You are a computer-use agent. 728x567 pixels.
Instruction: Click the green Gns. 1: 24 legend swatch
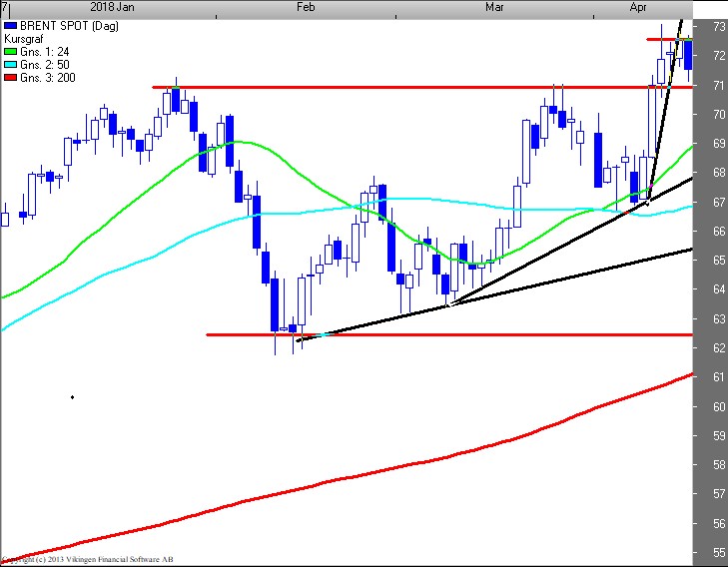(x=11, y=52)
